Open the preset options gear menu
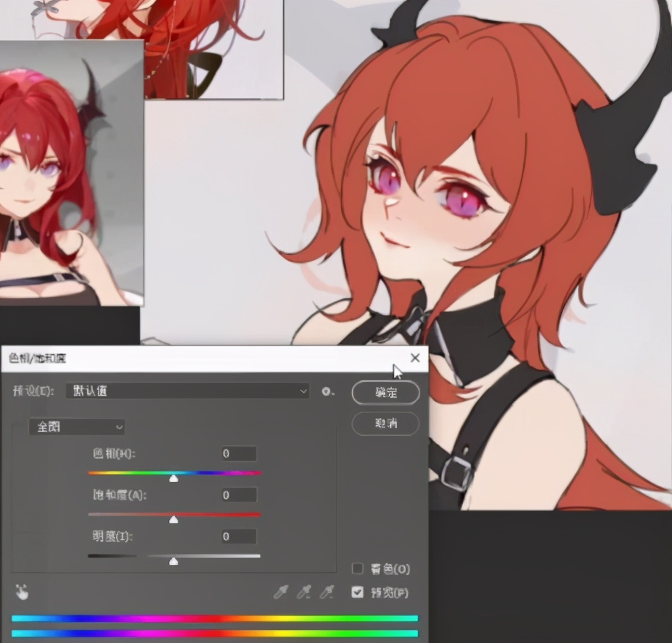The height and width of the screenshot is (643, 672). 328,392
